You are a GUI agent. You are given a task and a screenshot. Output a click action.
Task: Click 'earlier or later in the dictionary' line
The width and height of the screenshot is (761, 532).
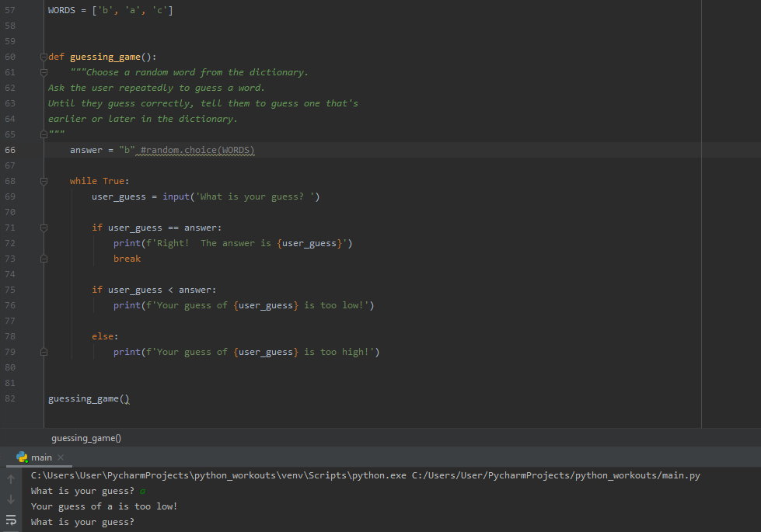143,119
